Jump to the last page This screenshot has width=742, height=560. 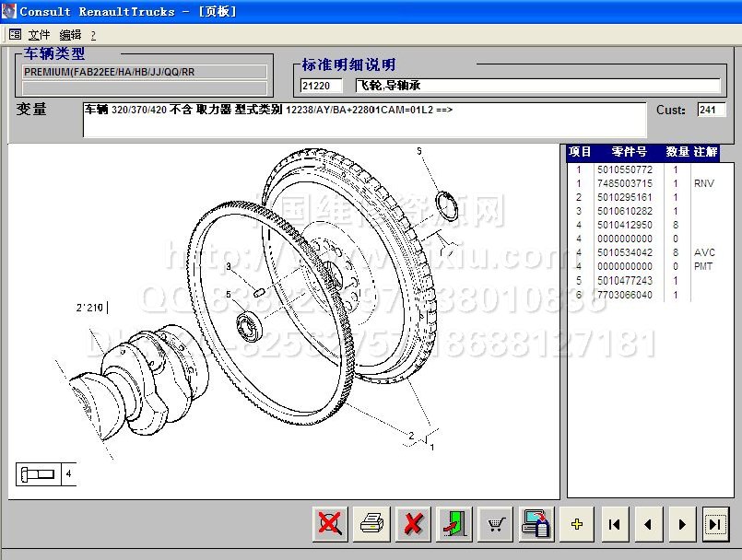click(715, 524)
